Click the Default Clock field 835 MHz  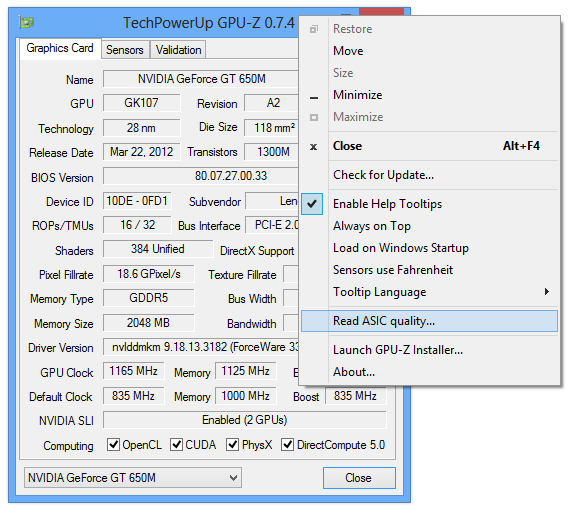(134, 396)
